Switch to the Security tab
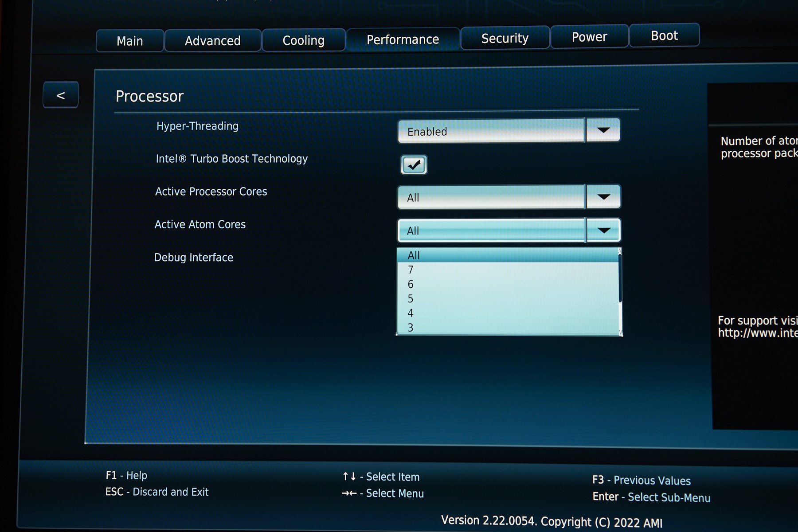 point(505,38)
